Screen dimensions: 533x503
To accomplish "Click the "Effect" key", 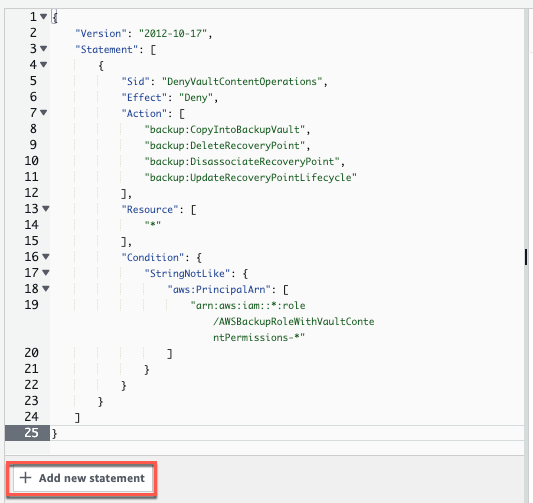I will point(144,97).
